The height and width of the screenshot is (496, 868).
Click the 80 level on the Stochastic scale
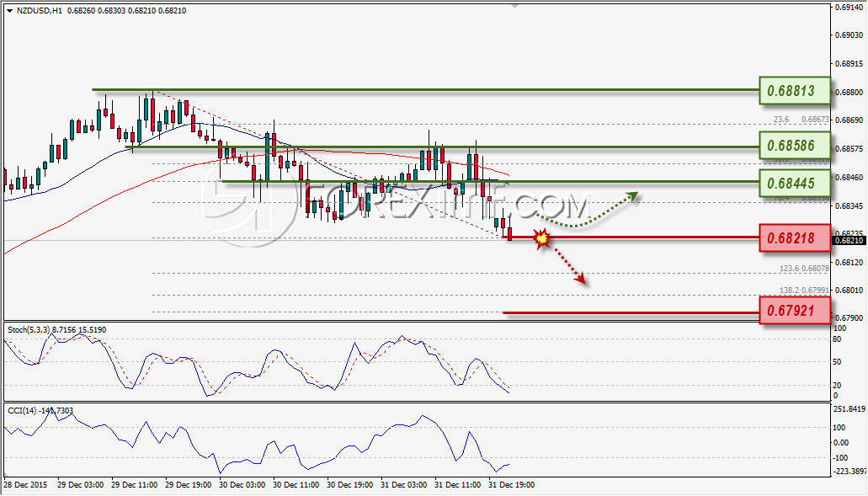[837, 339]
